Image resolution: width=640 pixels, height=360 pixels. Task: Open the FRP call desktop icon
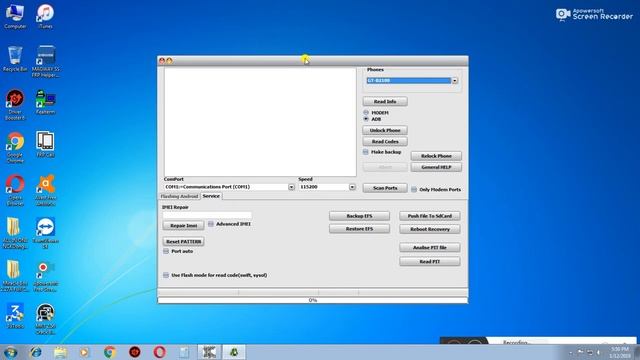point(45,144)
